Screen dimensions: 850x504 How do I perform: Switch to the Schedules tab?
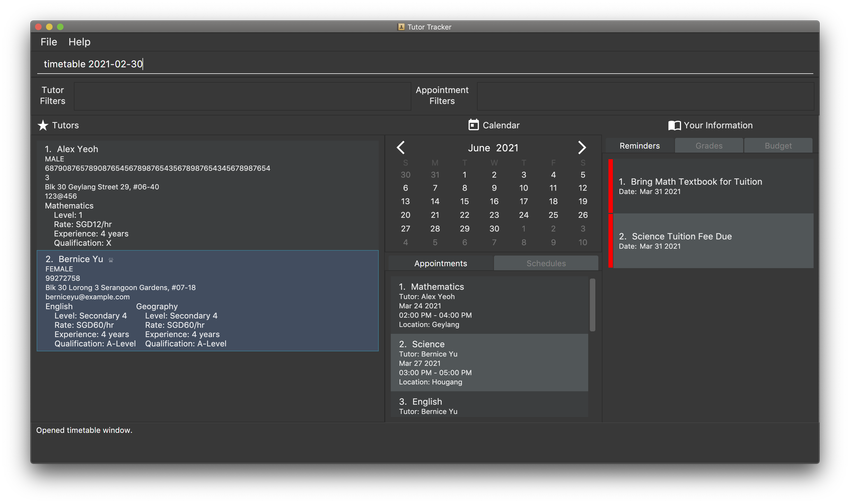coord(546,263)
